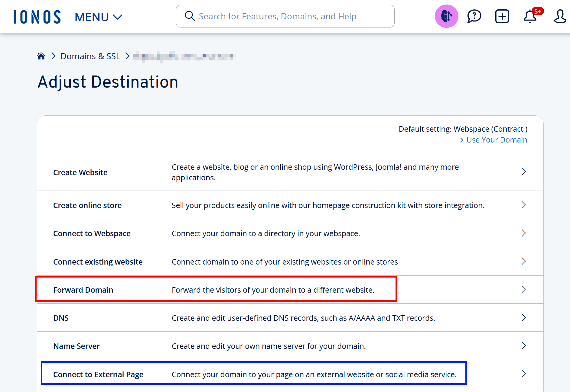Click the blurred domain name breadcrumb

point(184,56)
